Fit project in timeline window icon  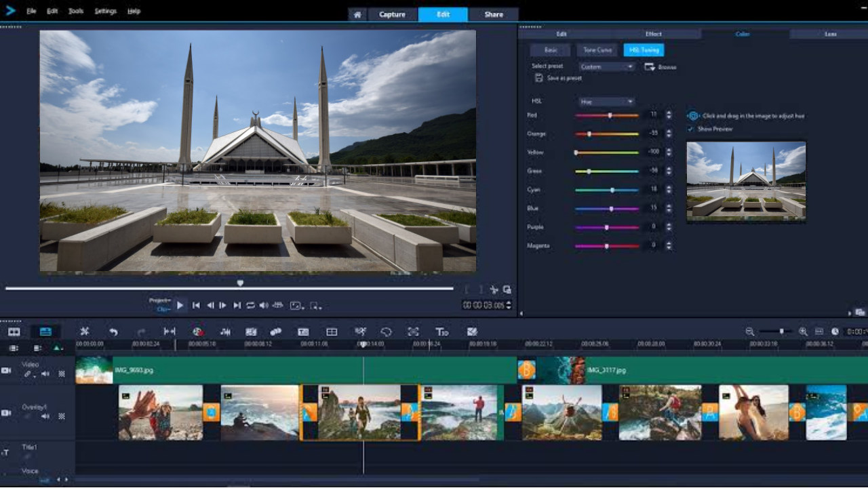coord(819,331)
